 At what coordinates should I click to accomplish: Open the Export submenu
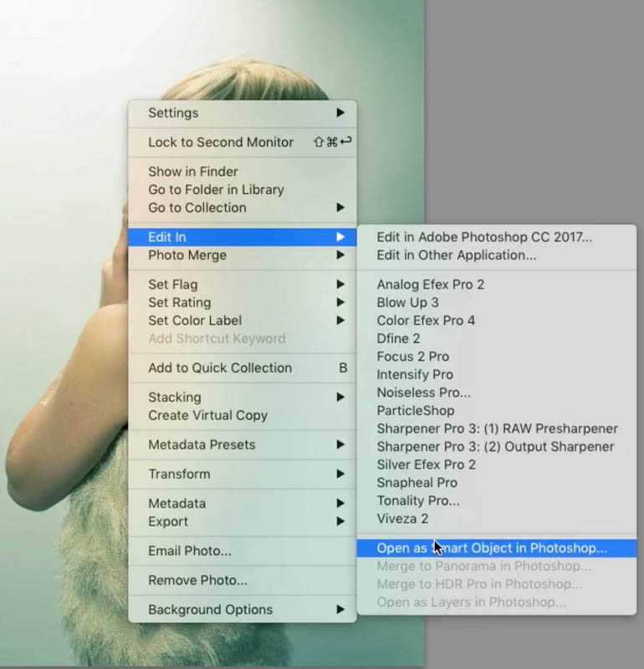(x=242, y=521)
